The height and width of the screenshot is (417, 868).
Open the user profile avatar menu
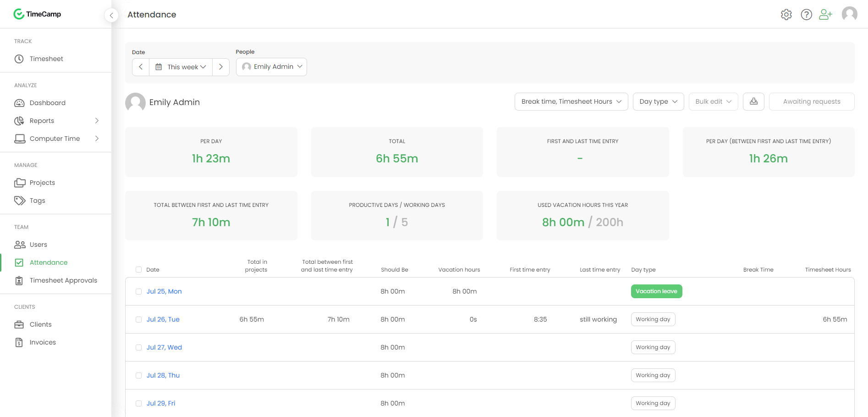click(849, 14)
